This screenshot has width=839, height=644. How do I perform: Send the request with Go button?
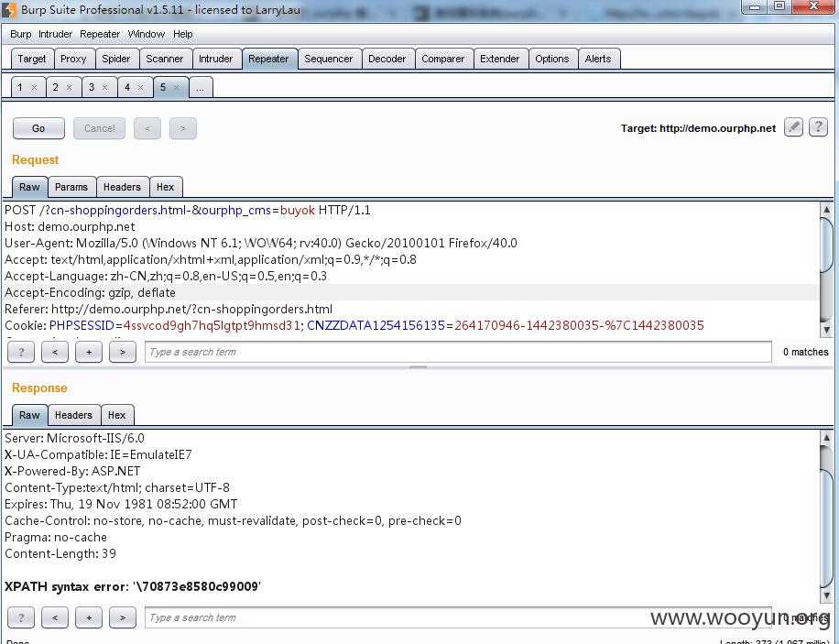[x=38, y=128]
